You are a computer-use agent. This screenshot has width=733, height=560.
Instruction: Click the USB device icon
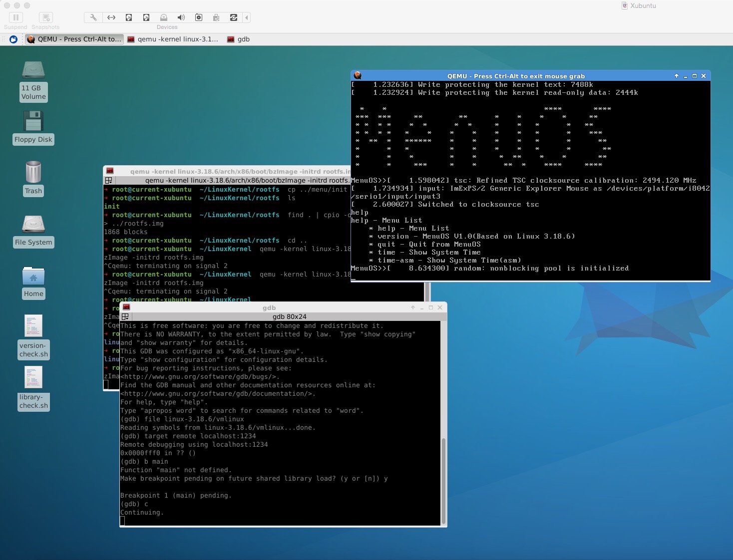(216, 17)
